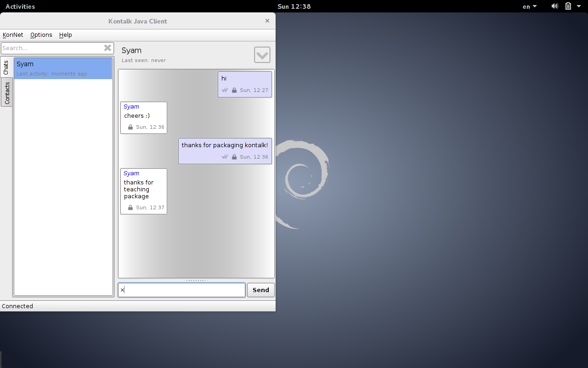The width and height of the screenshot is (588, 368).
Task: Click 'Last seen: never' text
Action: 144,60
